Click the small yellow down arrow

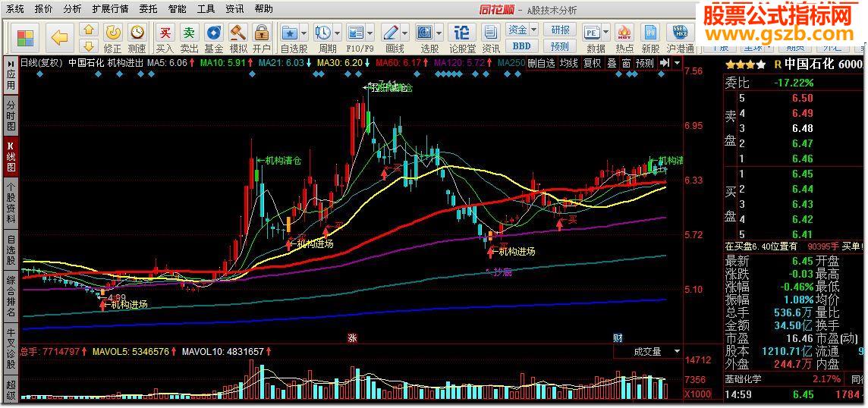click(x=89, y=46)
